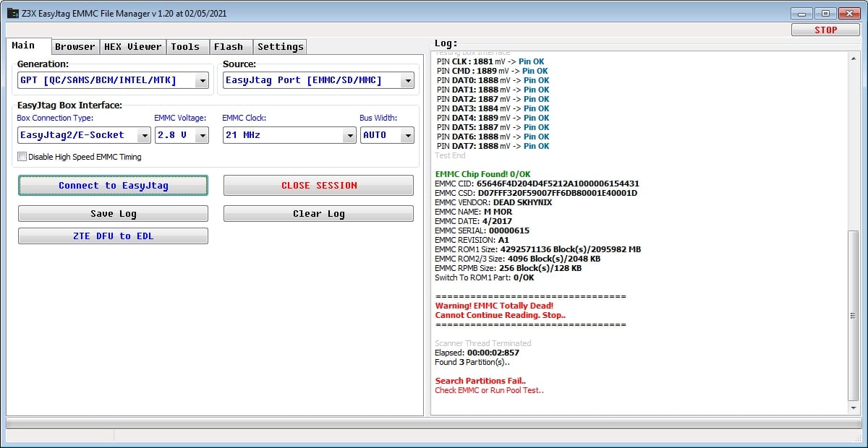Screen dimensions: 868x448
Task: Click the Clear Log button
Action: click(x=318, y=214)
